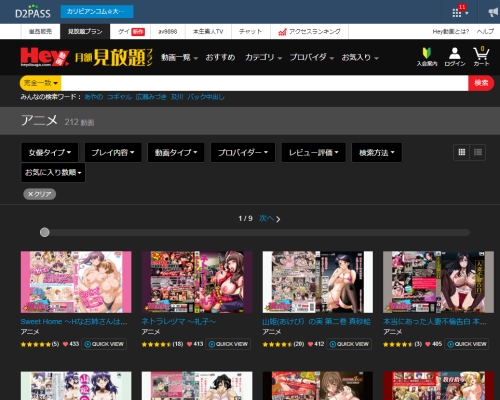Screen dimensions: 500x400
Task: Click the heart favorite icon showing 413
Action: tap(189, 344)
